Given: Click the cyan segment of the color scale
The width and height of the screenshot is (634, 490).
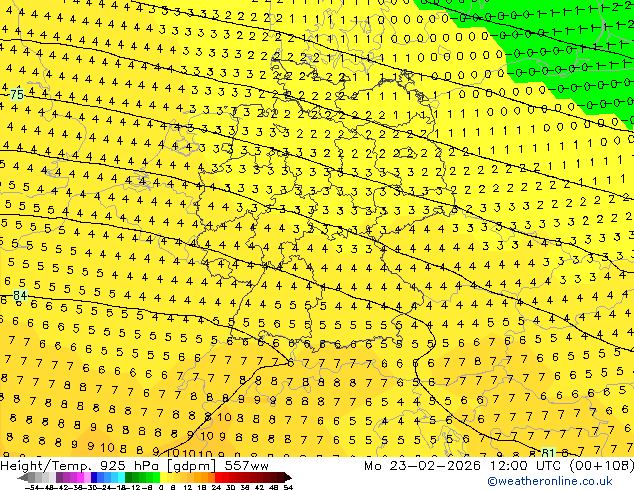Looking at the screenshot, I should [121, 477].
